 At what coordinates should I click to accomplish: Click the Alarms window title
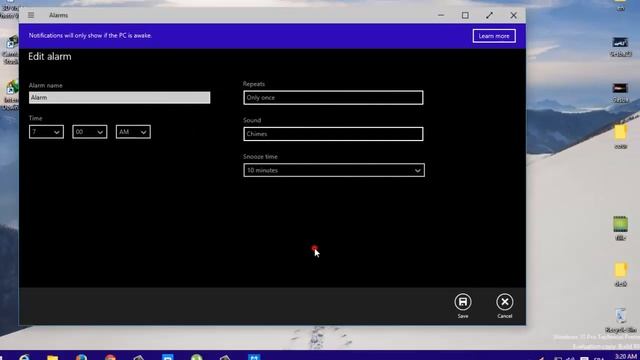point(58,15)
